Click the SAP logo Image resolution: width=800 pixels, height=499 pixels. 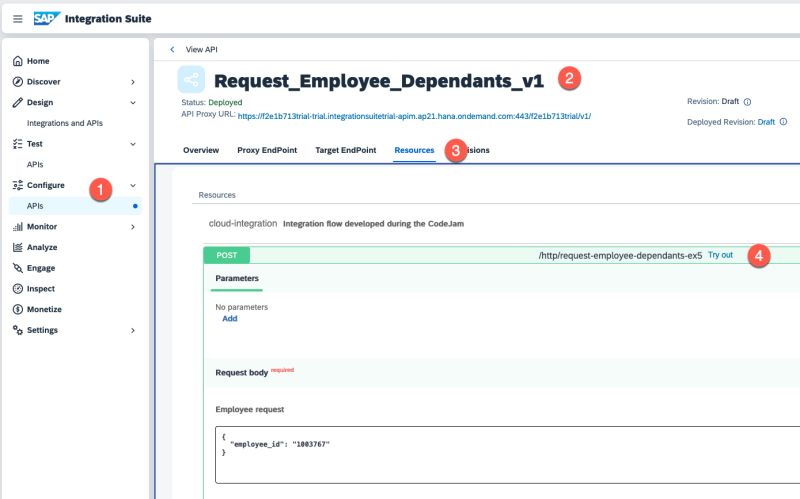[46, 19]
